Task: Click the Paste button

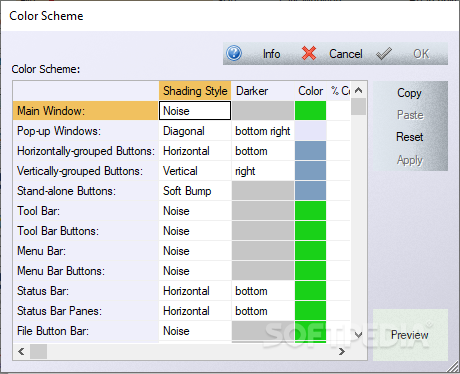Action: [x=410, y=115]
